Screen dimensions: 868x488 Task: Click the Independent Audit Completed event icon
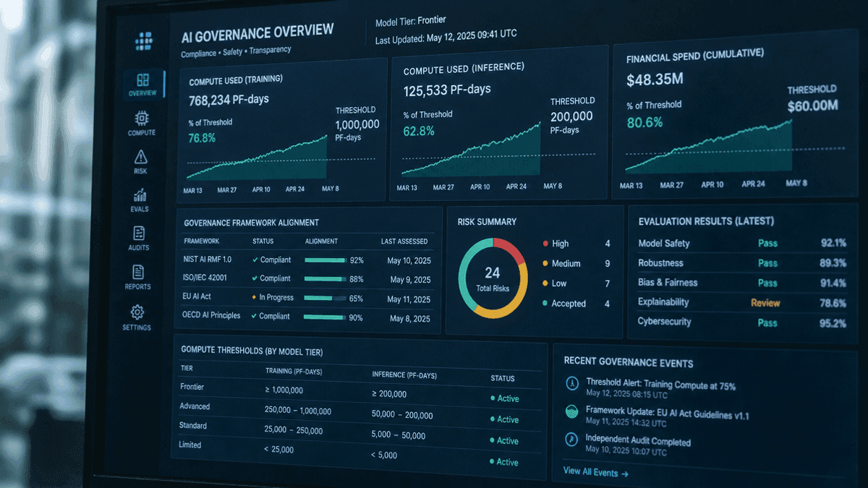[571, 439]
